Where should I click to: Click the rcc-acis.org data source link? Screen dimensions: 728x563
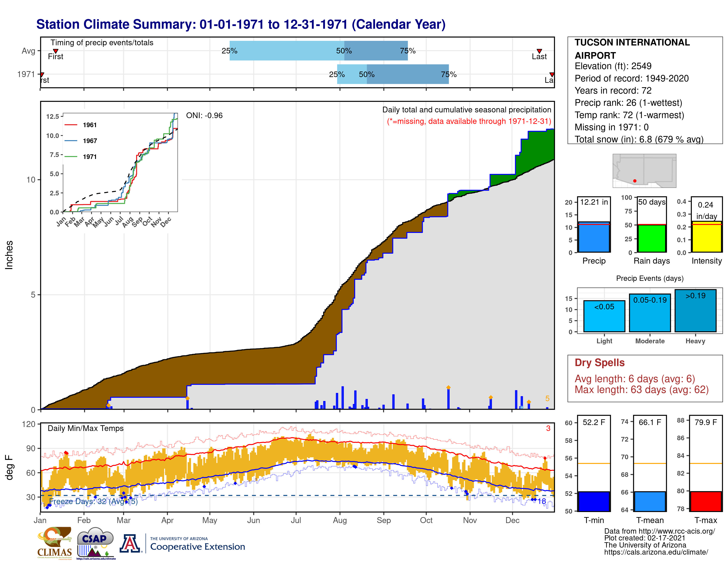[x=659, y=531]
